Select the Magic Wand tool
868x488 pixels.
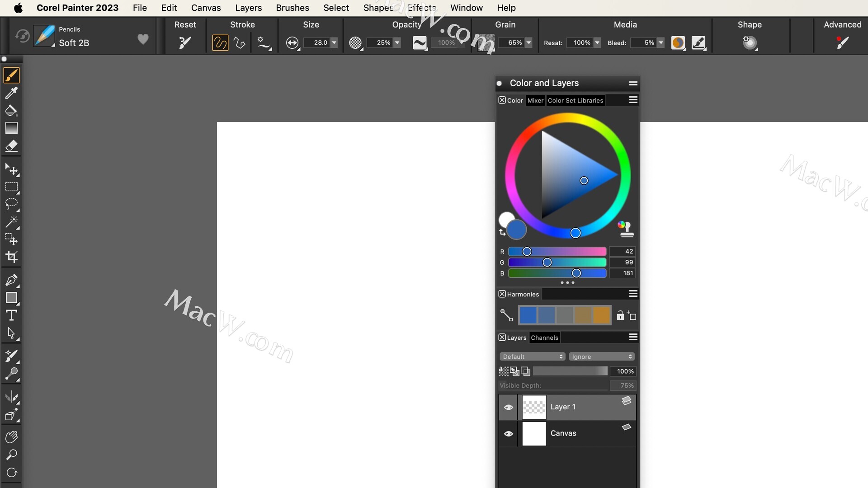(x=11, y=221)
